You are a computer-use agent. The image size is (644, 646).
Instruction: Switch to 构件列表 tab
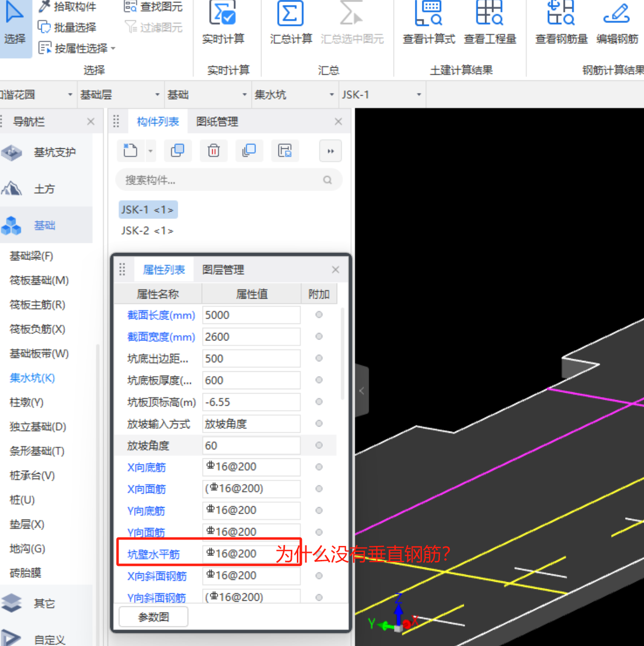[x=157, y=121]
